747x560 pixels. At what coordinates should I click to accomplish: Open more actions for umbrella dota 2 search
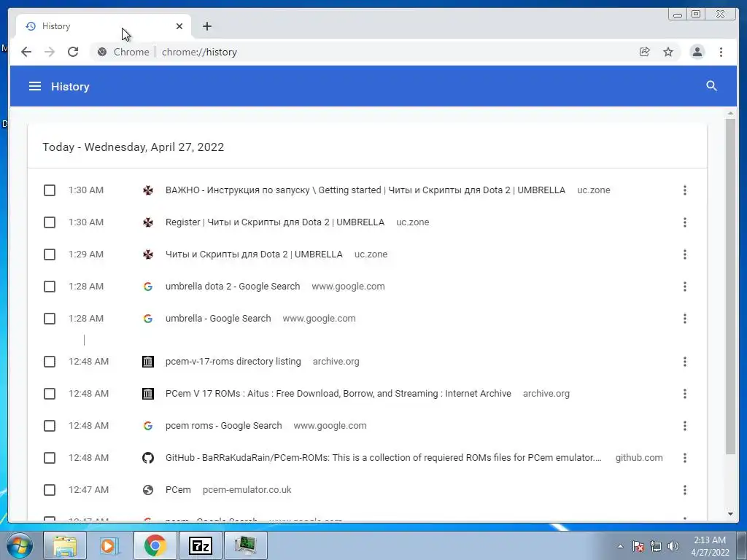684,286
